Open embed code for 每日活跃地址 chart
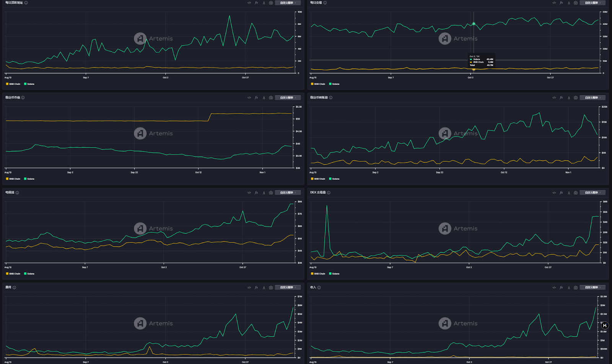Image resolution: width=612 pixels, height=364 pixels. pyautogui.click(x=249, y=3)
